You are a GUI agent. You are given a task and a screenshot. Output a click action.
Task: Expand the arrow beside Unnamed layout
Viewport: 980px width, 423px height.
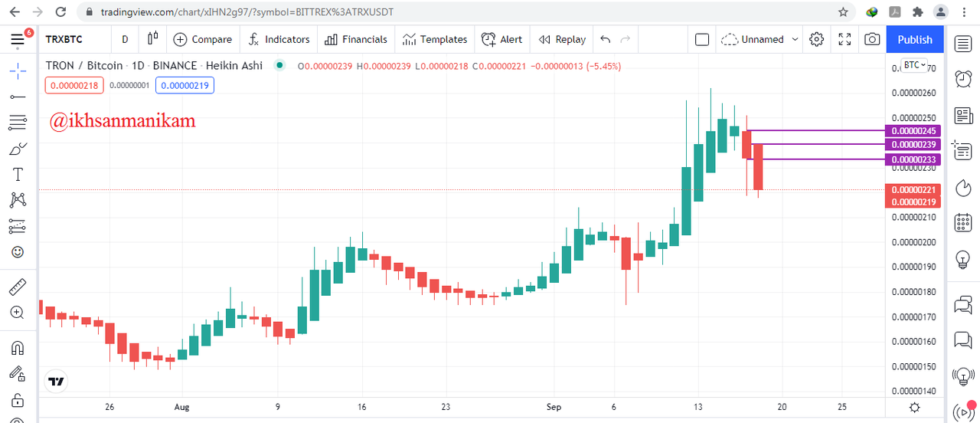click(795, 39)
